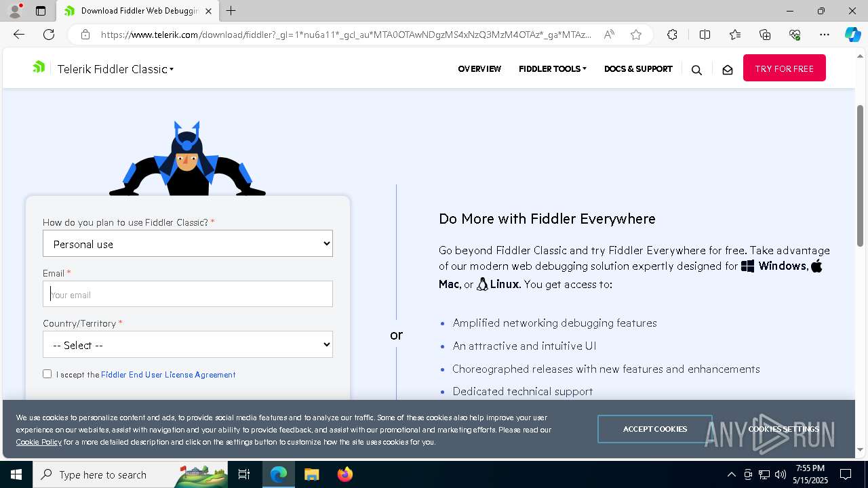Toggle Split screen icon

click(x=705, y=35)
